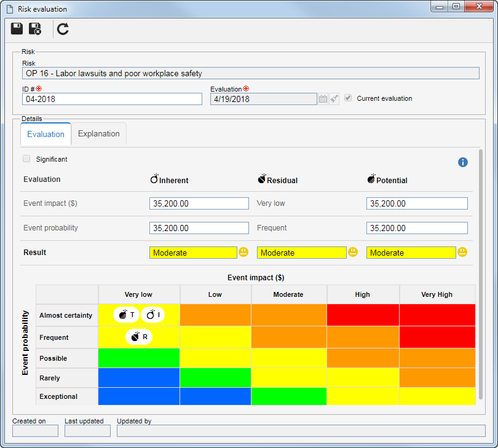Image resolution: width=498 pixels, height=448 pixels.
Task: Click the Low column header
Action: [x=215, y=294]
